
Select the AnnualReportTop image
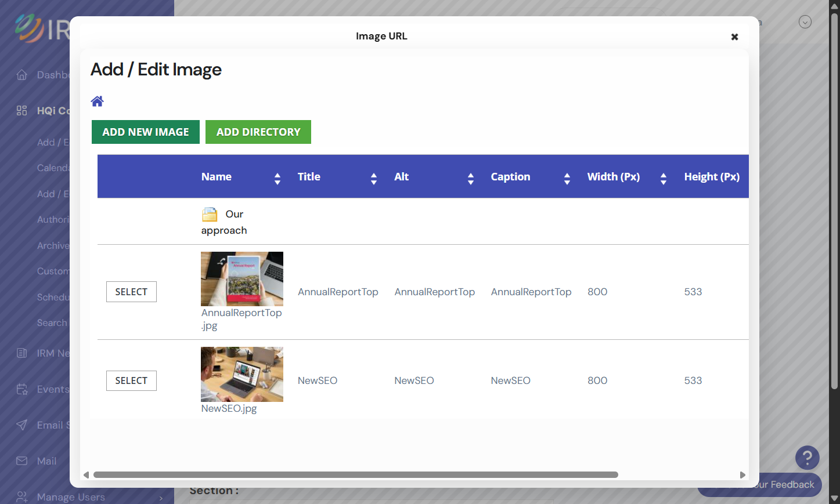point(131,292)
